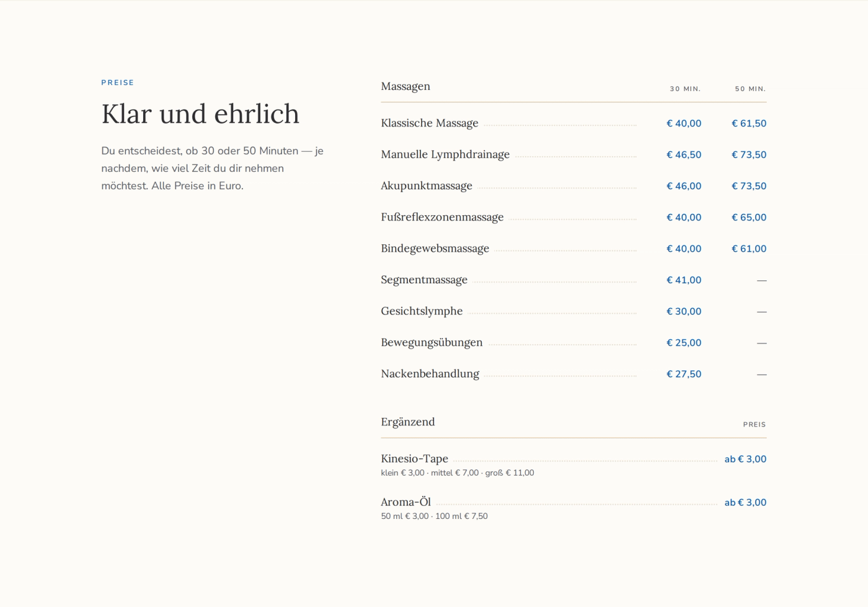Click the Kinesio-Tape size price details line

458,473
